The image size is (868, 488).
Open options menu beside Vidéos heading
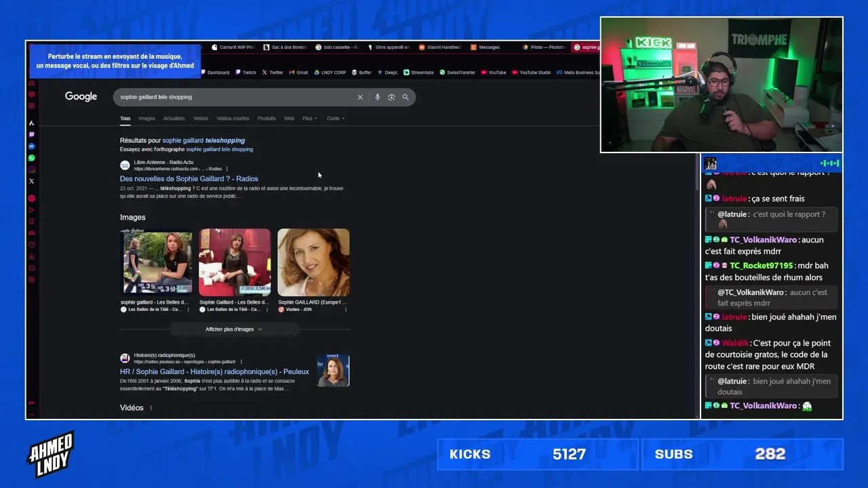[151, 408]
